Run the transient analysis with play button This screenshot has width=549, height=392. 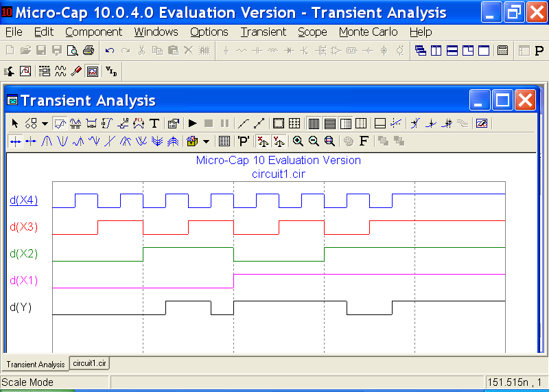click(x=193, y=124)
